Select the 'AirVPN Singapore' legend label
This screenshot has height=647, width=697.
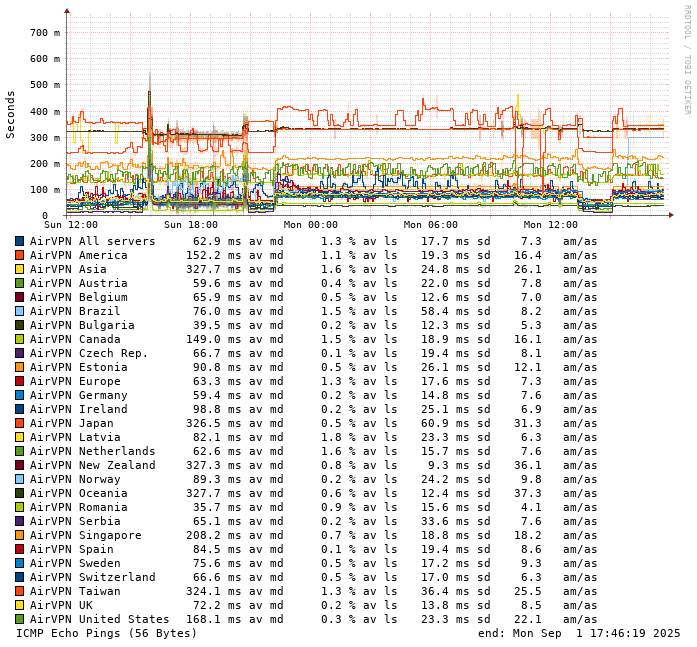click(86, 535)
